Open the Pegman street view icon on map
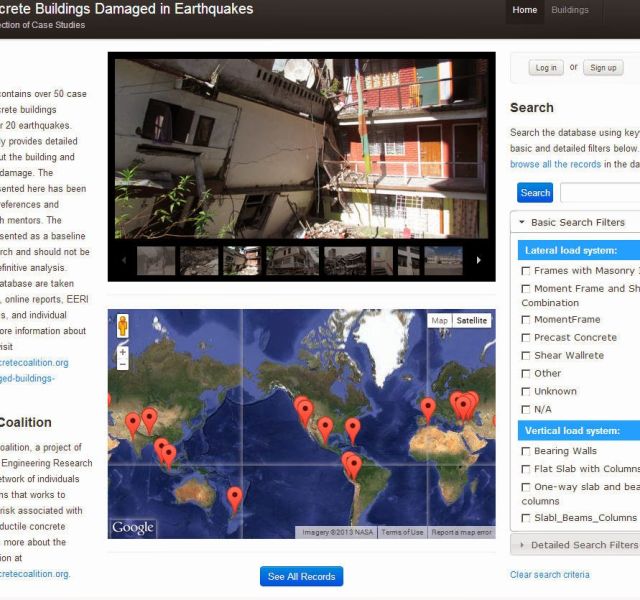640x600 pixels. coord(122,325)
